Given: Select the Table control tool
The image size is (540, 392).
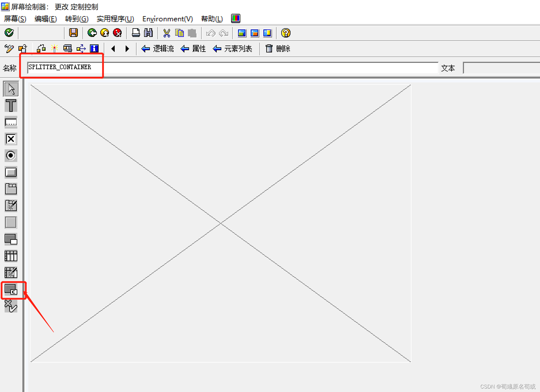Looking at the screenshot, I should pos(11,256).
